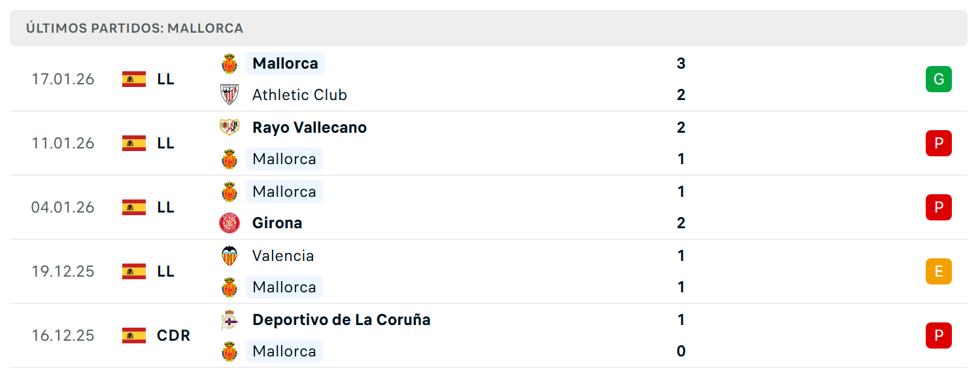Viewport: 980px width, 378px height.
Task: Click the Valencia bat crest icon
Action: (229, 255)
